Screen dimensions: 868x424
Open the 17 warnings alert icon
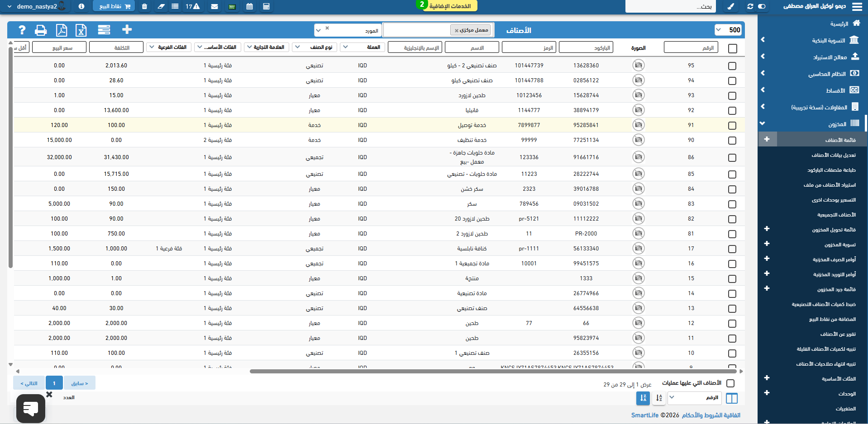[193, 6]
